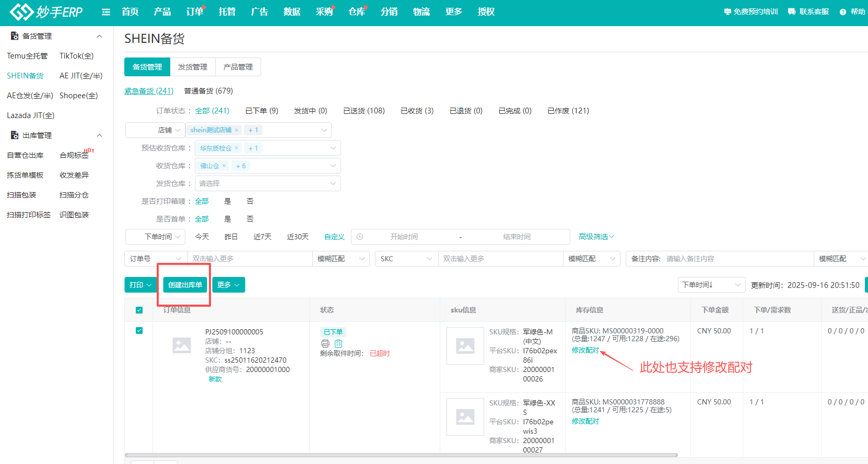868x464 pixels.
Task: Click the 妙手ERP logo
Action: 46,11
